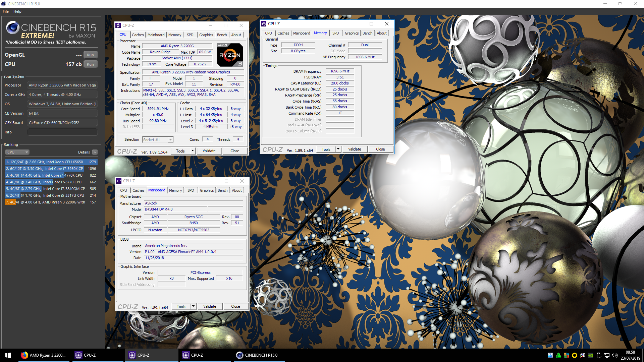Open the second, highlighted CPU-Z taskbar item

(x=151, y=355)
